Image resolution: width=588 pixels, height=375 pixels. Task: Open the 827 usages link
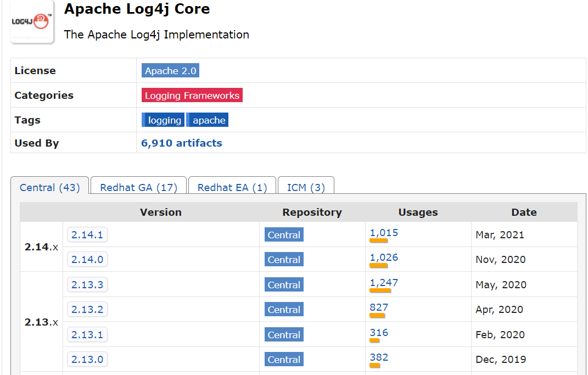[x=379, y=307]
